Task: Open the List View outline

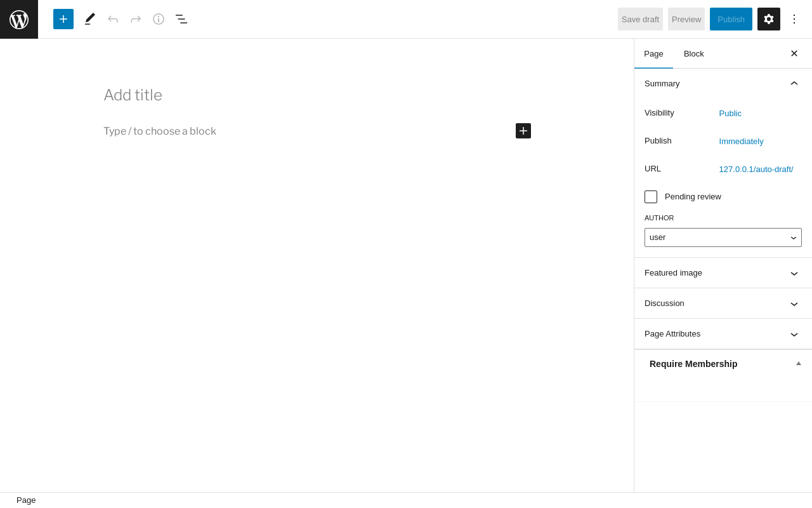Action: coord(181,19)
